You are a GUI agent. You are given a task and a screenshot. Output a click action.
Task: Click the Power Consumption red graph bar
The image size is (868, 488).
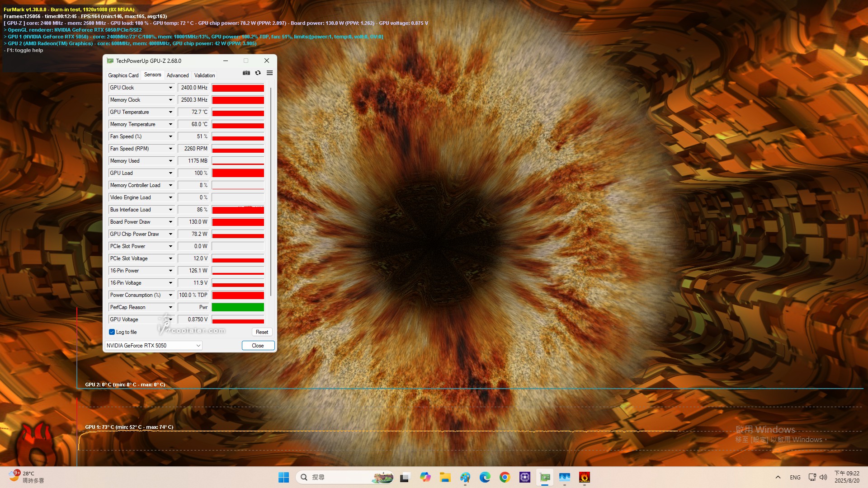coord(238,295)
